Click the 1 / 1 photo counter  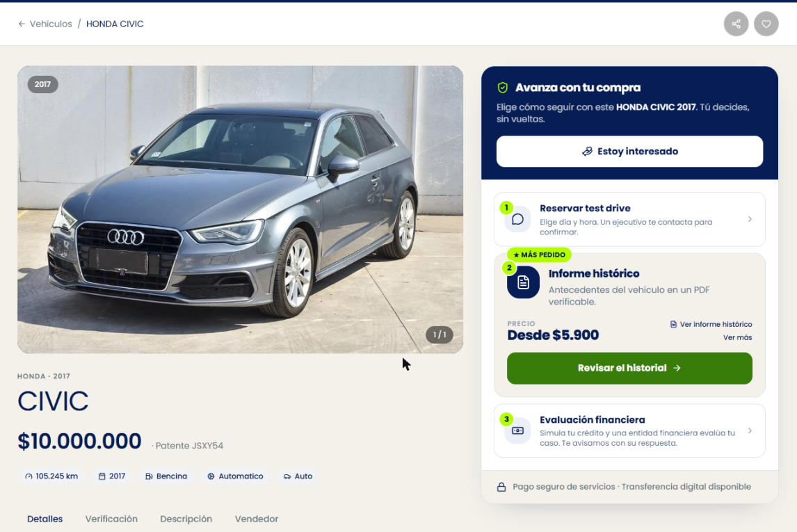pos(439,335)
